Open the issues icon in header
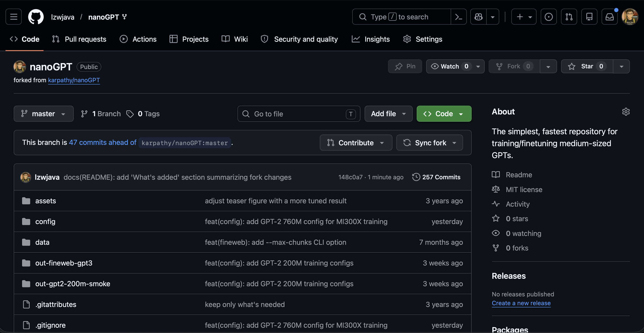The image size is (644, 333). click(548, 17)
